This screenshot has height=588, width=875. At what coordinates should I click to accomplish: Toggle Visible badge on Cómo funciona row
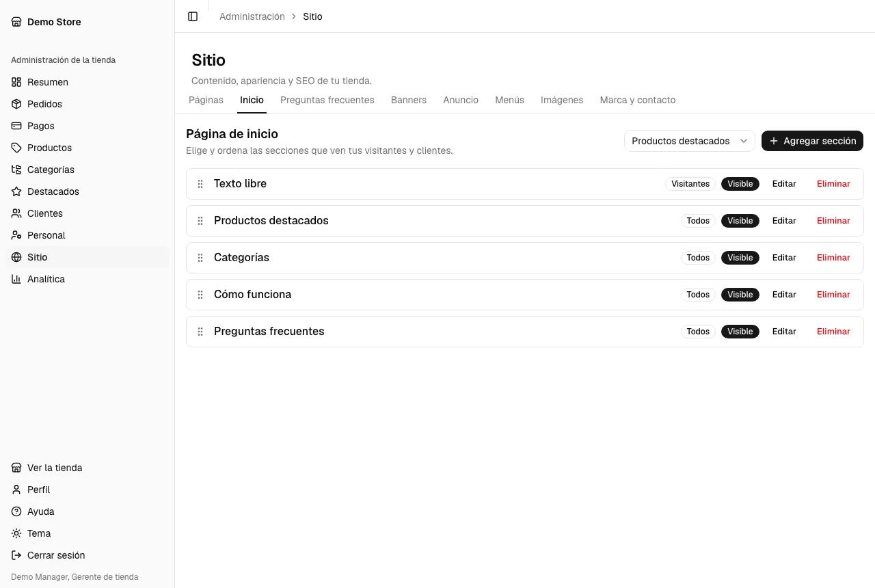(x=740, y=295)
